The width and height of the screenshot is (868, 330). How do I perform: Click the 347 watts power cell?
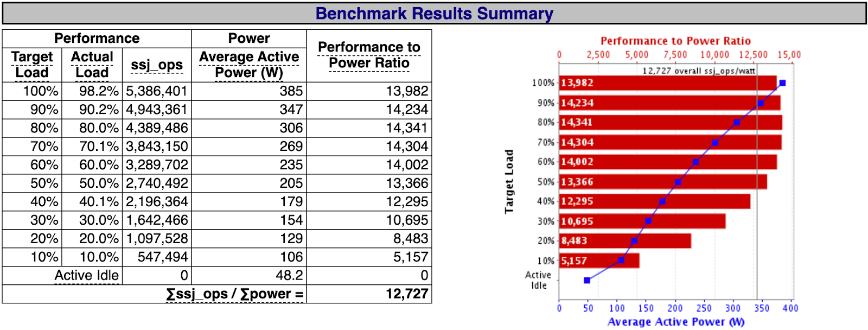[249, 110]
